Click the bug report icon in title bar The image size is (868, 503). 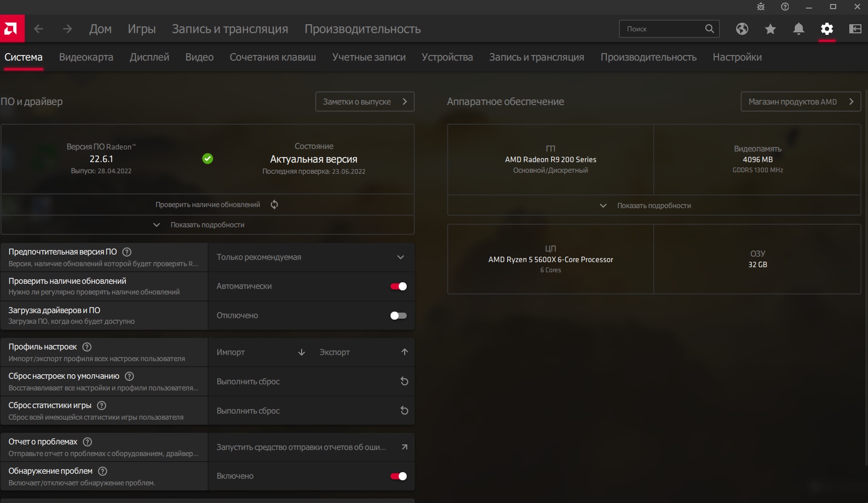click(x=761, y=7)
